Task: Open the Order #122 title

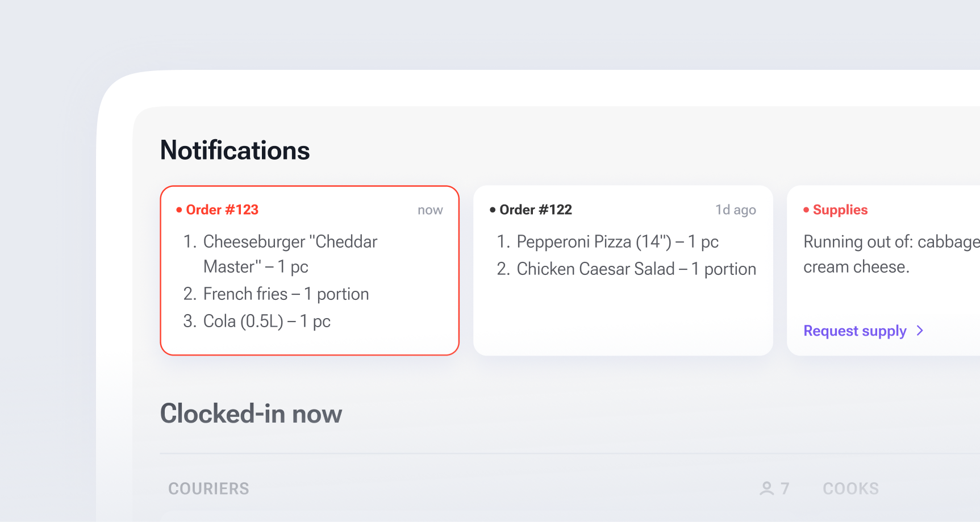Action: coord(536,210)
